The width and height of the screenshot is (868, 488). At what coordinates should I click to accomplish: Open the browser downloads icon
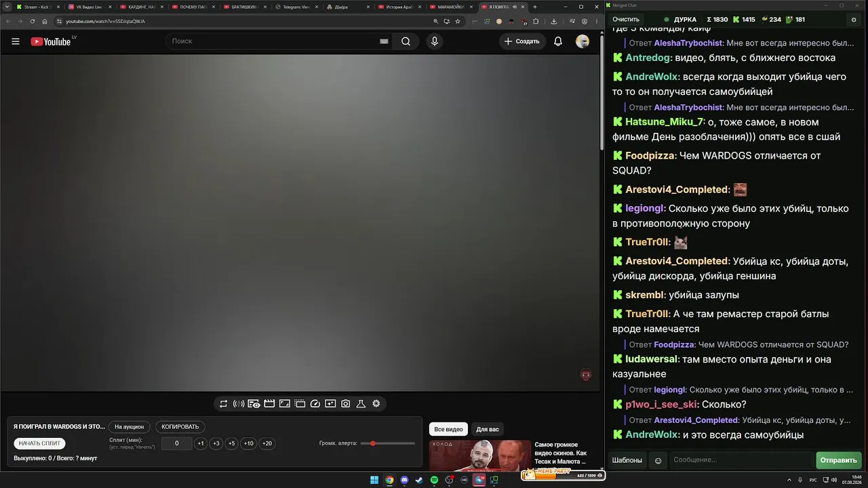point(554,21)
